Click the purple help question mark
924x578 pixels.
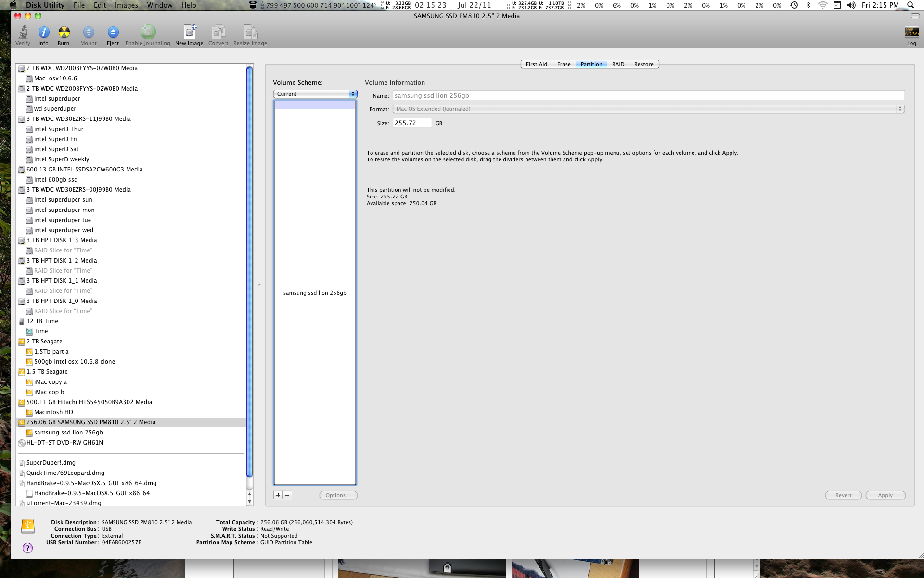point(28,548)
